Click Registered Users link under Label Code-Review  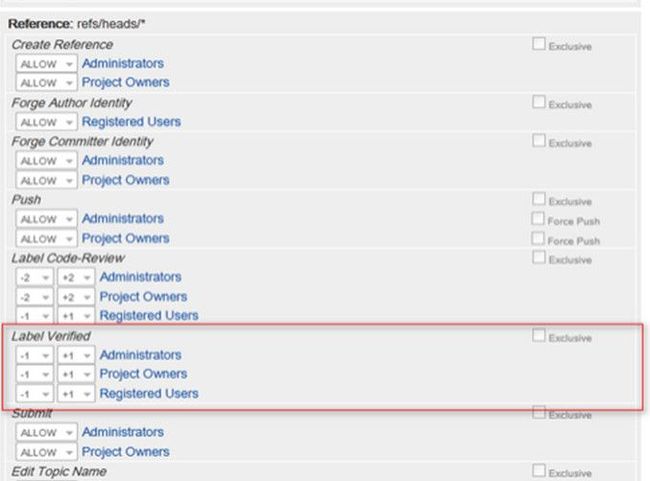(148, 316)
